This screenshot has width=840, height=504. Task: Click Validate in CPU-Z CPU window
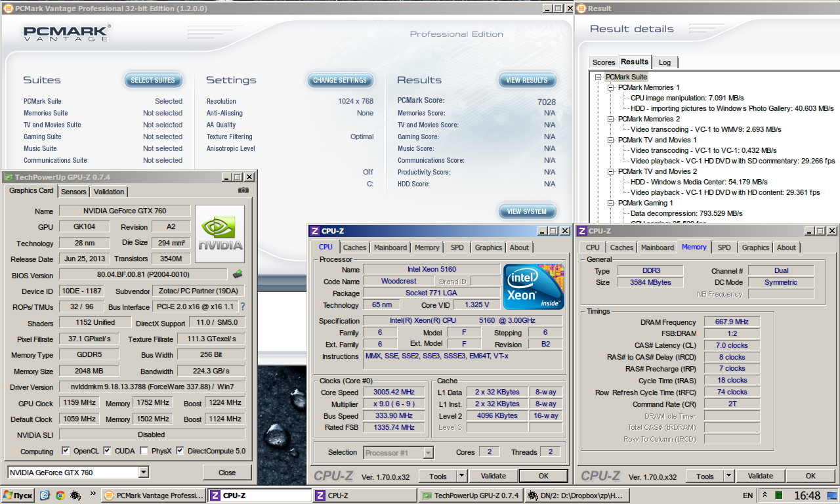click(493, 476)
